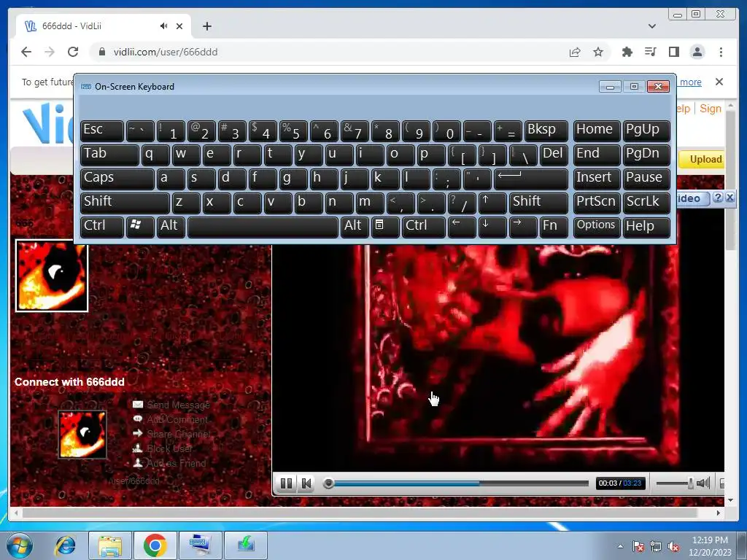This screenshot has height=560, width=747.
Task: Open the Windows Start button
Action: coord(20,545)
